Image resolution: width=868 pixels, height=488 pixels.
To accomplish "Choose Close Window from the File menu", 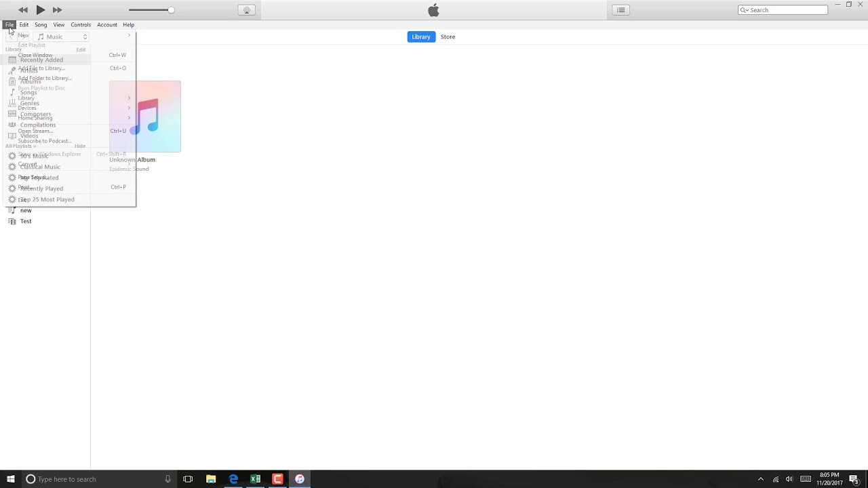I will pos(70,55).
